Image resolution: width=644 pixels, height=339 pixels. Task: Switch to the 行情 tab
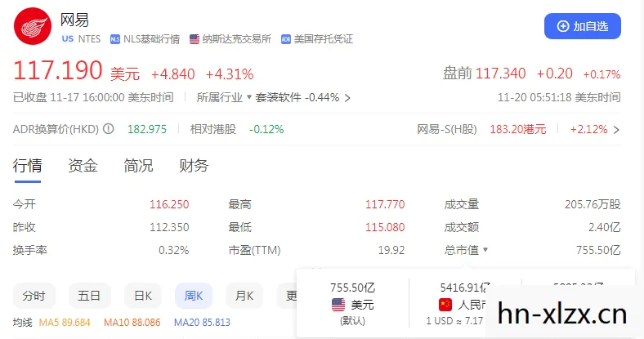click(x=27, y=166)
